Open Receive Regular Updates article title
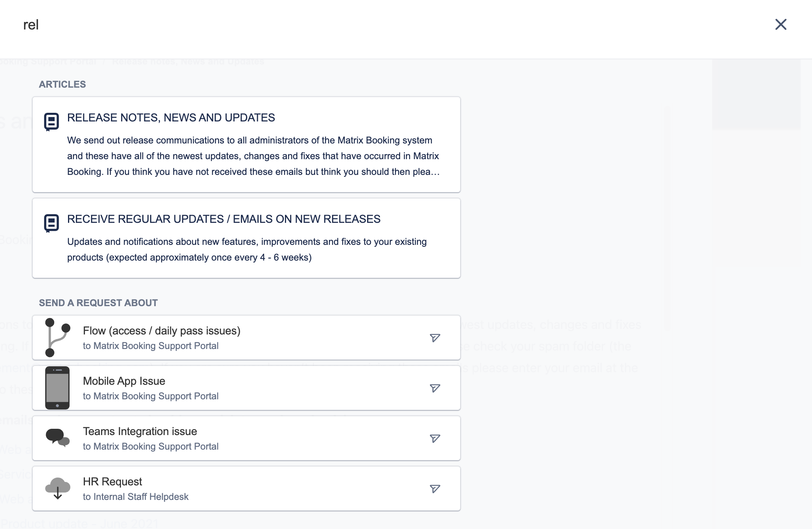The height and width of the screenshot is (529, 812). point(224,219)
